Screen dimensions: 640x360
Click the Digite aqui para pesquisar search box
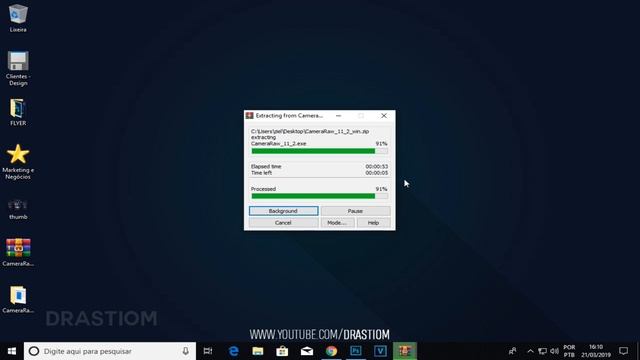[110, 351]
